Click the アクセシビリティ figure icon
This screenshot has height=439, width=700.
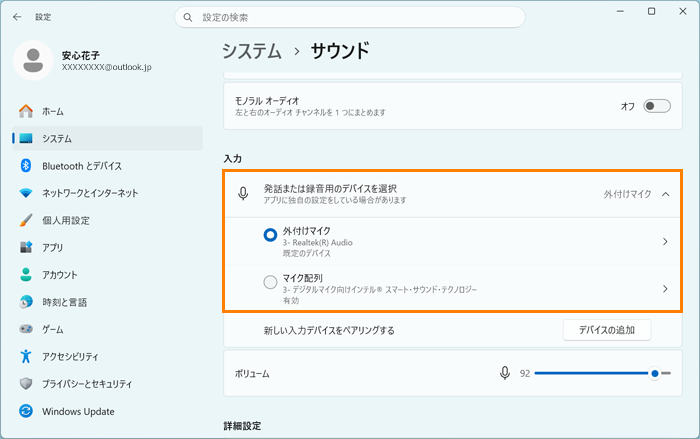pos(26,356)
